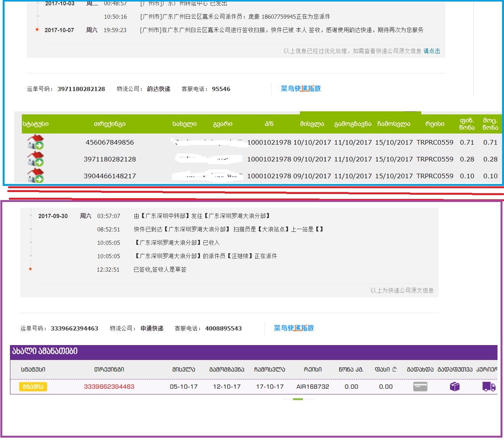This screenshot has height=443, width=504.
Task: Click the purple repackaging box icon
Action: tap(455, 387)
